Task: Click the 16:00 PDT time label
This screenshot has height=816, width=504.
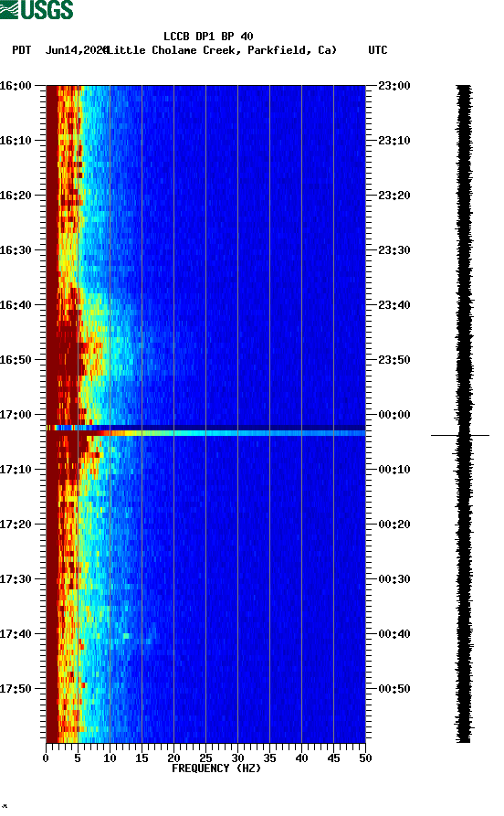Action: tap(16, 85)
